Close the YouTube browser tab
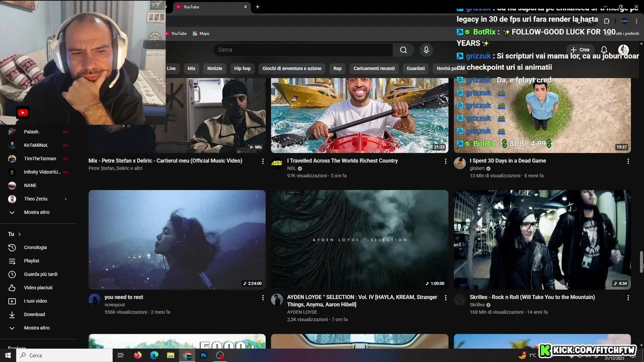 pos(246,7)
